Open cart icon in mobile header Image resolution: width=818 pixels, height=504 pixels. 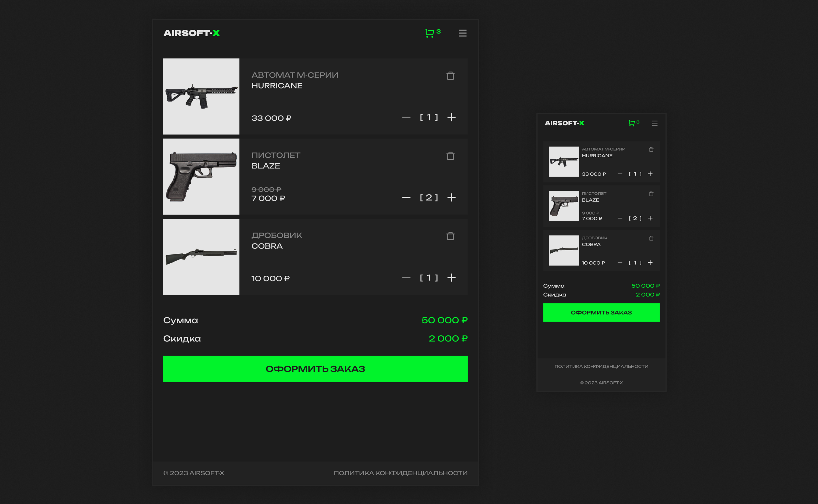[632, 123]
